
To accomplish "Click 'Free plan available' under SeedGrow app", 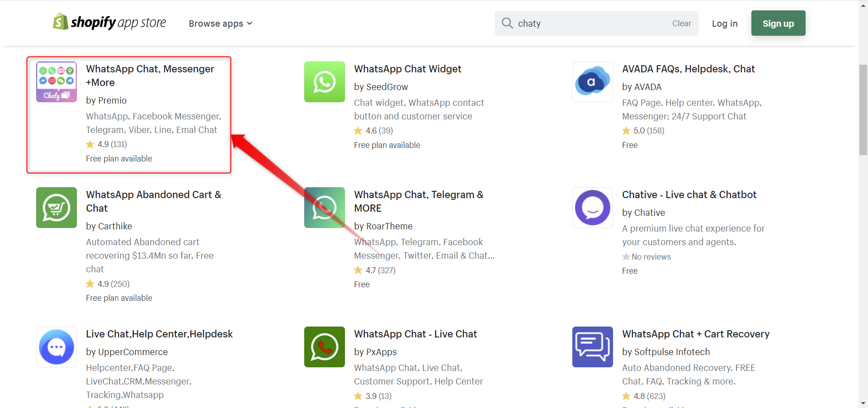I will [387, 145].
